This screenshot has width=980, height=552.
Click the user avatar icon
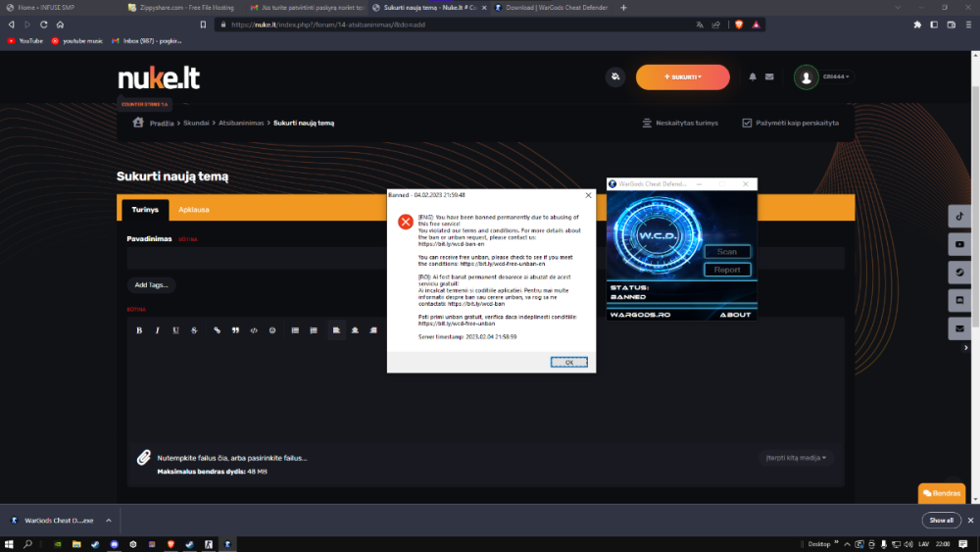point(807,76)
